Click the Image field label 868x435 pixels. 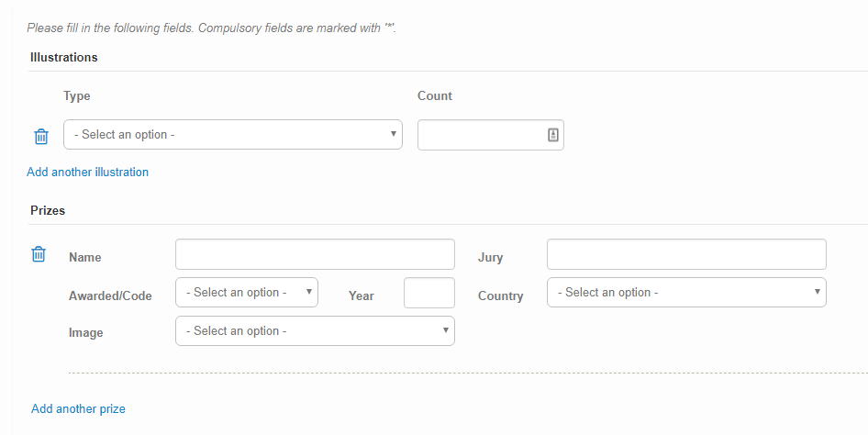86,332
